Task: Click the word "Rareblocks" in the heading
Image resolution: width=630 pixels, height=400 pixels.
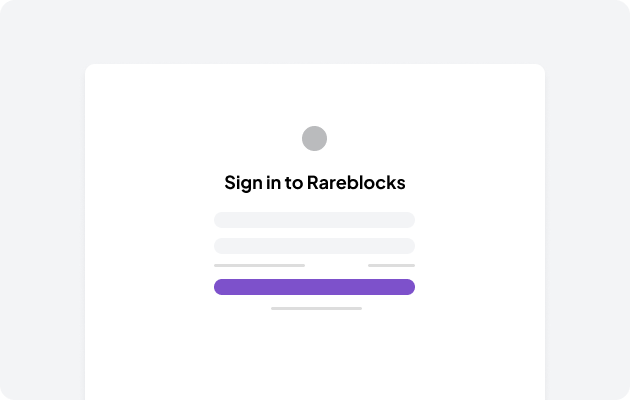Action: (x=356, y=183)
